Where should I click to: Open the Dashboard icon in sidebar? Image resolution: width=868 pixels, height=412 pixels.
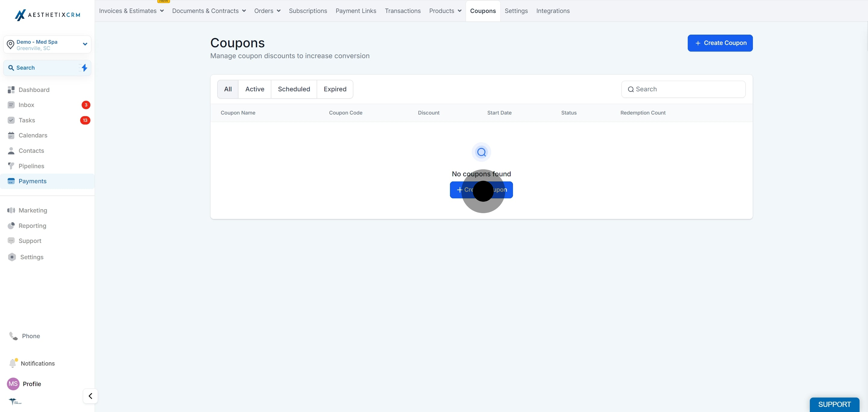pyautogui.click(x=11, y=90)
